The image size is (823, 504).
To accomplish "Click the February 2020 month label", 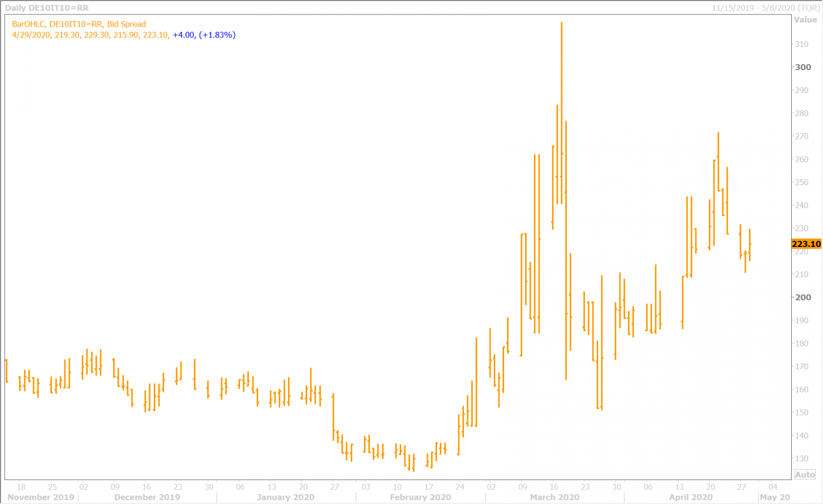I will click(420, 497).
